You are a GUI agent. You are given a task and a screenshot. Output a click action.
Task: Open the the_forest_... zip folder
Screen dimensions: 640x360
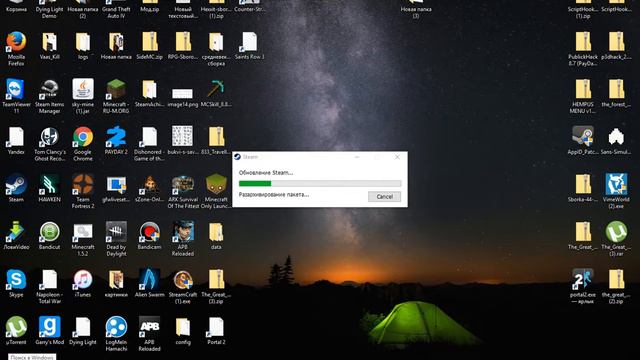coord(616,89)
